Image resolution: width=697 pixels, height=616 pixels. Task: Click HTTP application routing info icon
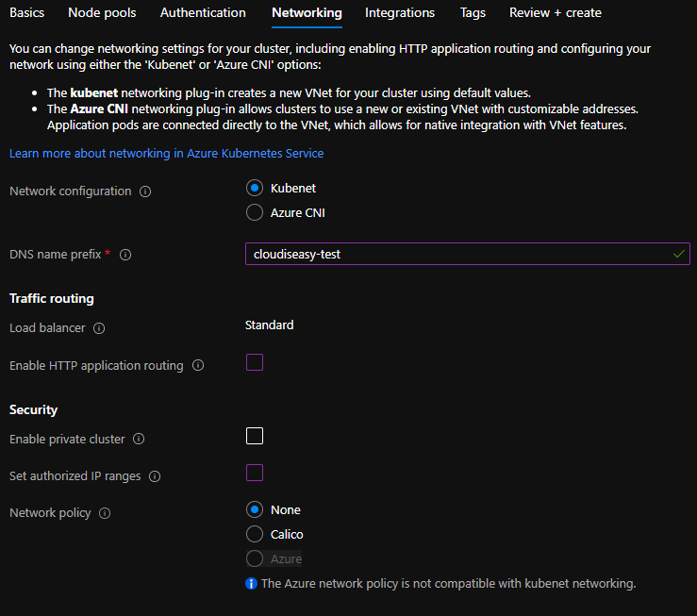coord(198,365)
